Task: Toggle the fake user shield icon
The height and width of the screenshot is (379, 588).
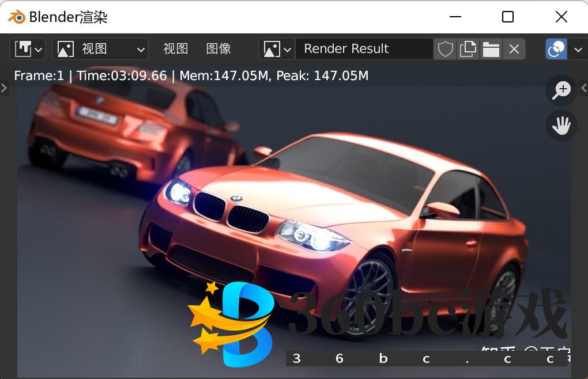Action: (x=445, y=50)
